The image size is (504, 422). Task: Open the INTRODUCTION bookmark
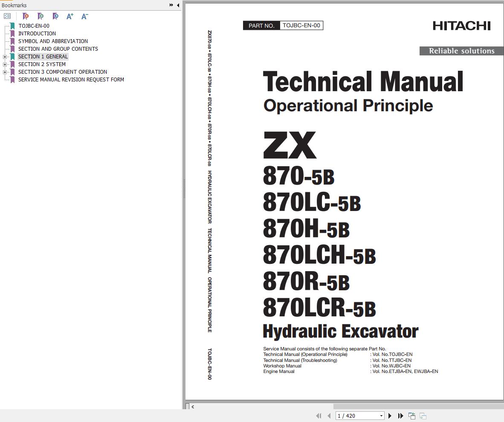(37, 33)
